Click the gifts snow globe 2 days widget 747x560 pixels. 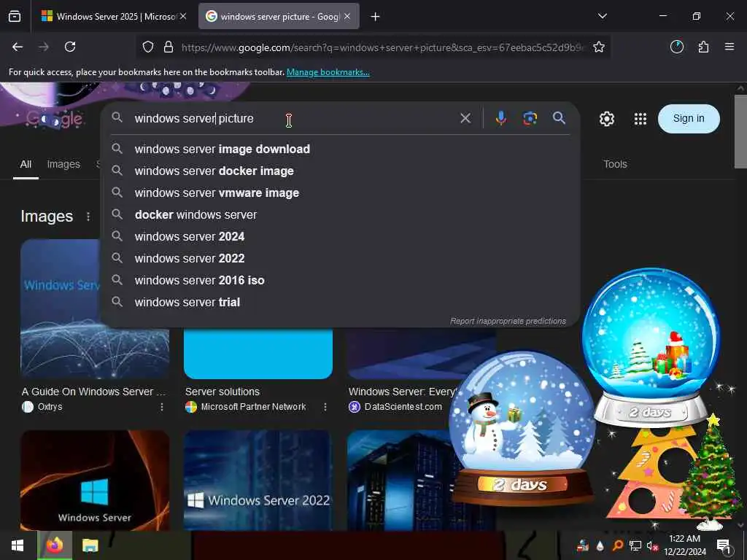[x=651, y=348]
